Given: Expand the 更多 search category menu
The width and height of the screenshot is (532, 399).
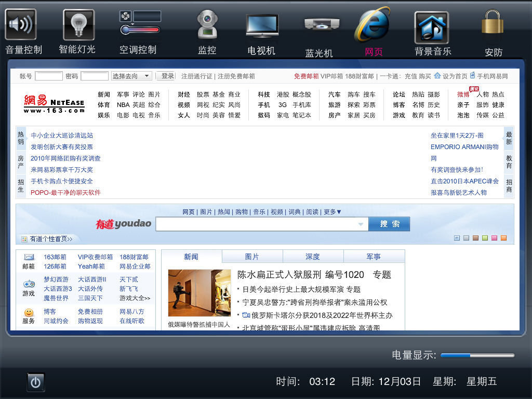Looking at the screenshot, I should pos(332,212).
